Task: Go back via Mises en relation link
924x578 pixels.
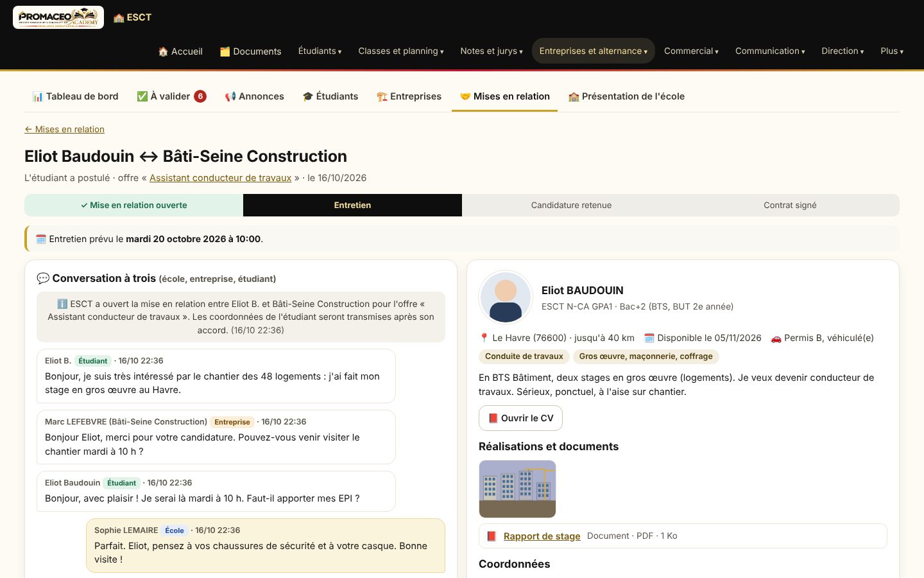Action: 64,129
